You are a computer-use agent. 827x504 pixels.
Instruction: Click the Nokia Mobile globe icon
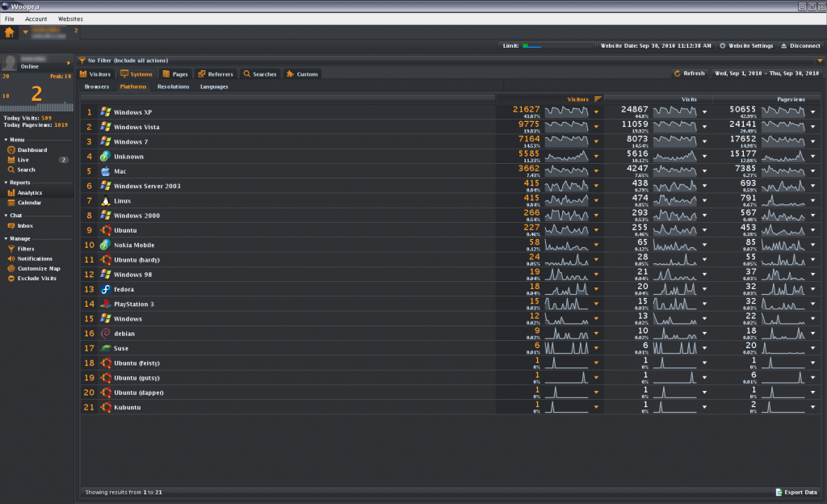click(x=106, y=245)
